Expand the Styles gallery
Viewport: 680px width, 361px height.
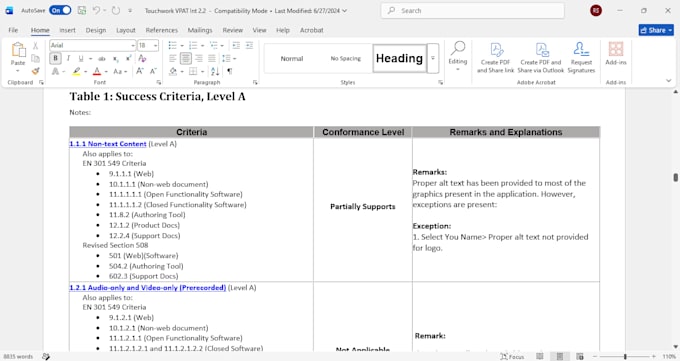pyautogui.click(x=433, y=58)
